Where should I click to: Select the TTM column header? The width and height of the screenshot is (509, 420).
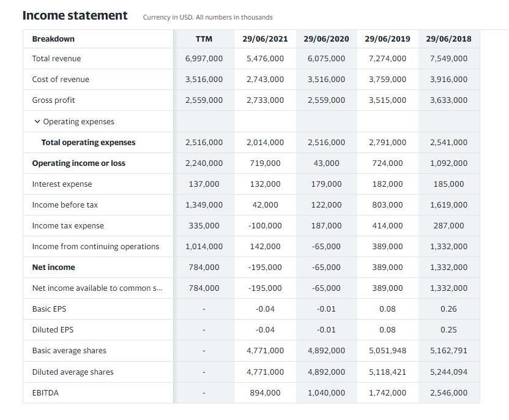point(204,39)
